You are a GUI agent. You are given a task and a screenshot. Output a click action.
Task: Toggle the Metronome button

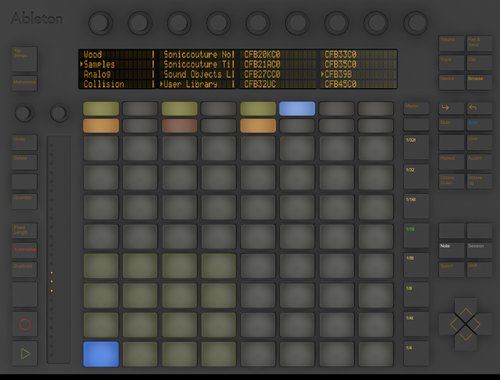tap(25, 83)
